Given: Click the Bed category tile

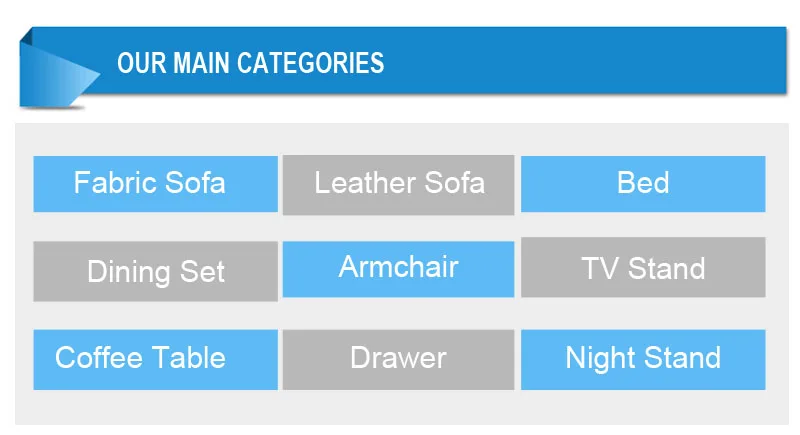Looking at the screenshot, I should tap(643, 184).
